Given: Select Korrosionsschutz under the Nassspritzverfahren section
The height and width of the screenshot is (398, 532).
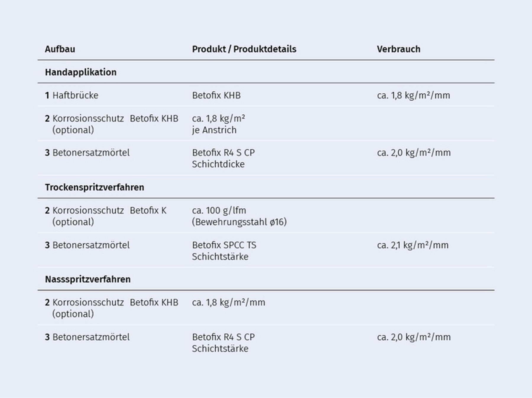Looking at the screenshot, I should point(88,302).
